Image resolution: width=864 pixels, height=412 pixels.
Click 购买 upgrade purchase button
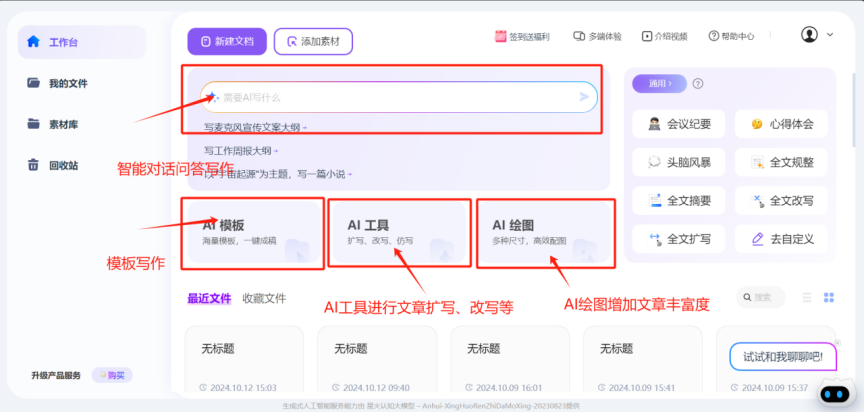coord(112,375)
